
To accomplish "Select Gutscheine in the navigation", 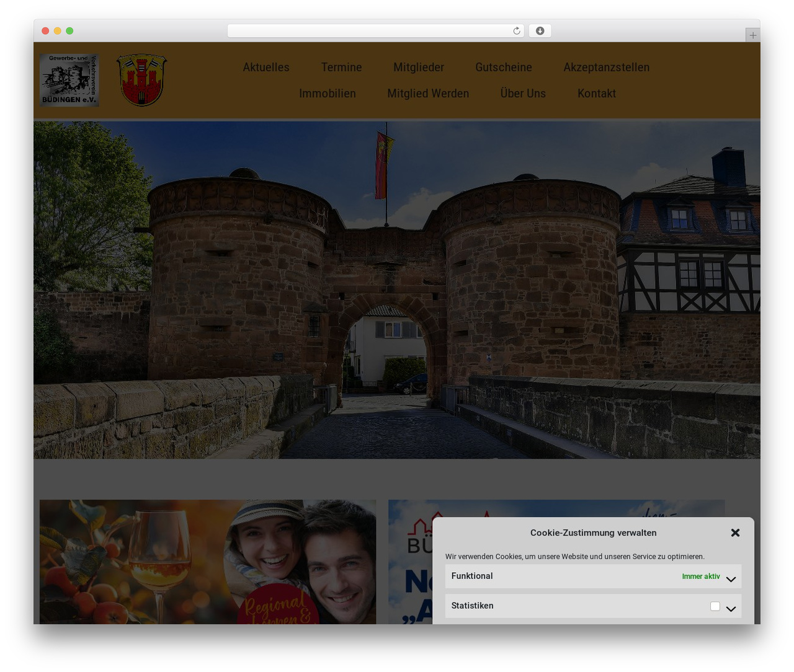I will coord(504,67).
